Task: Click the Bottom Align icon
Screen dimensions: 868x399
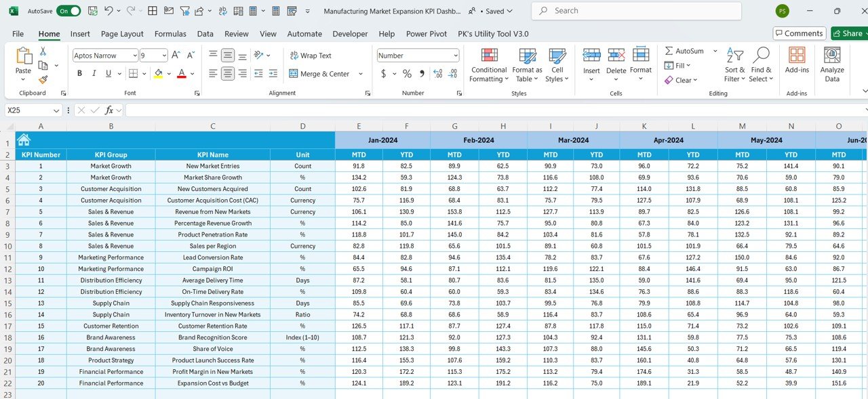Action: 243,56
